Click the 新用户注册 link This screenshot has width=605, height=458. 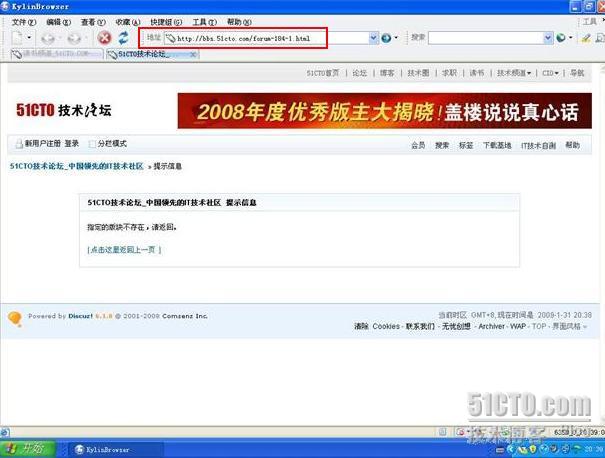42,144
